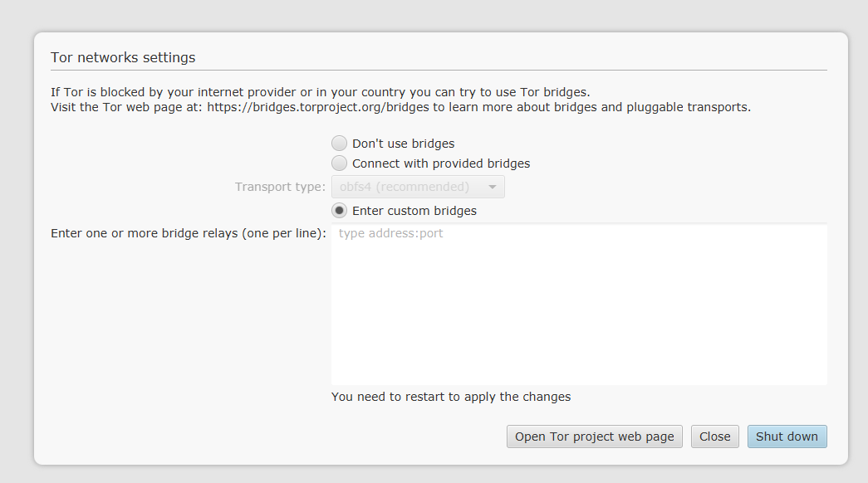
Task: Click the "Transport type:" label
Action: tap(280, 187)
